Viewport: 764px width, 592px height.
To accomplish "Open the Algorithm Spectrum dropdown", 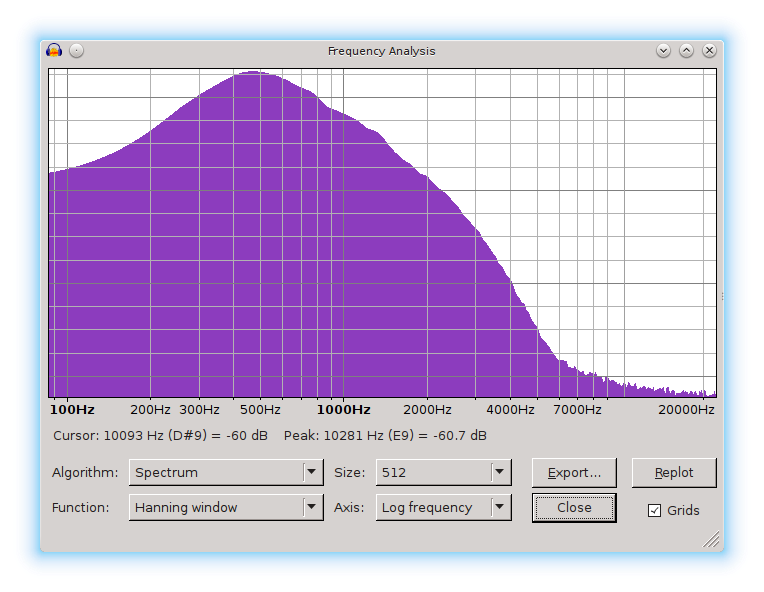I will [x=226, y=472].
